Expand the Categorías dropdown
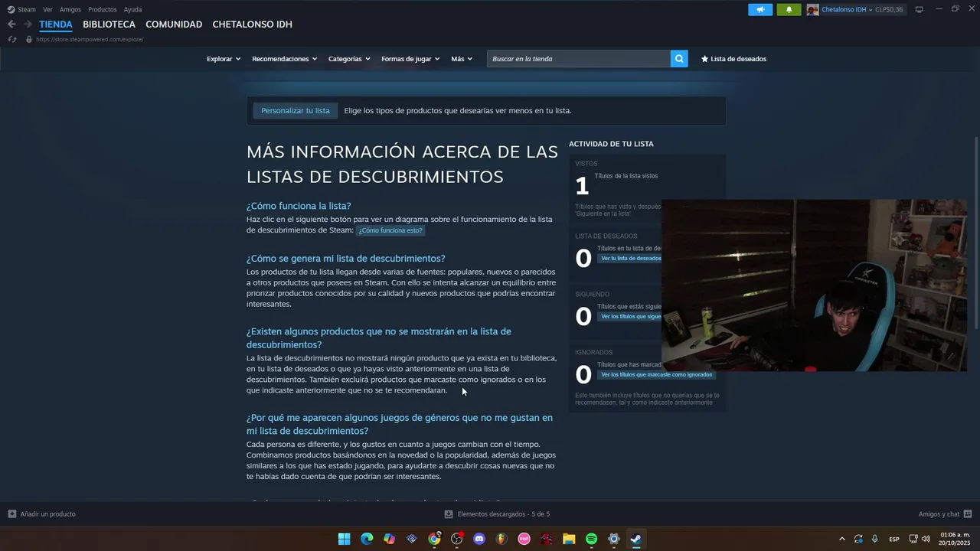Image resolution: width=980 pixels, height=551 pixels. tap(349, 59)
